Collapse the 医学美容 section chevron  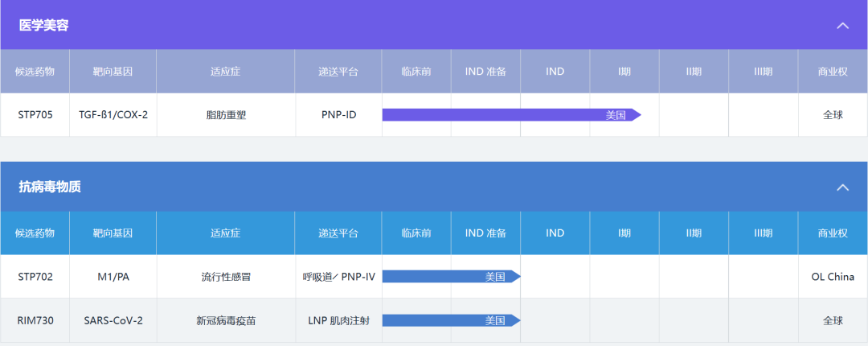point(842,26)
